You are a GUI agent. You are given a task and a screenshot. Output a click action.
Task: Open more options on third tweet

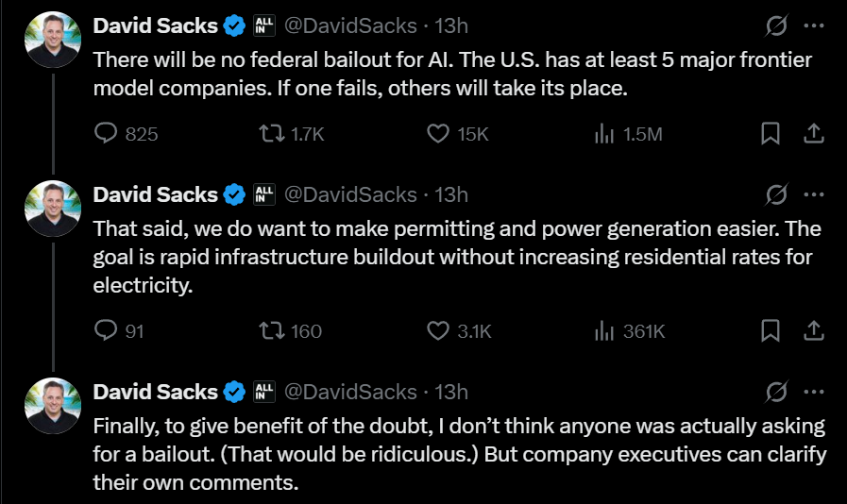point(813,391)
